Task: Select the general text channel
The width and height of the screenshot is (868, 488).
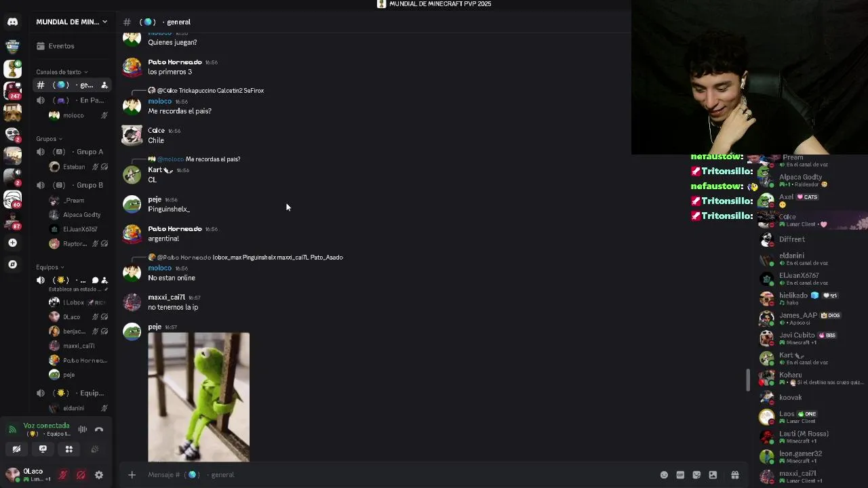Action: pos(72,85)
